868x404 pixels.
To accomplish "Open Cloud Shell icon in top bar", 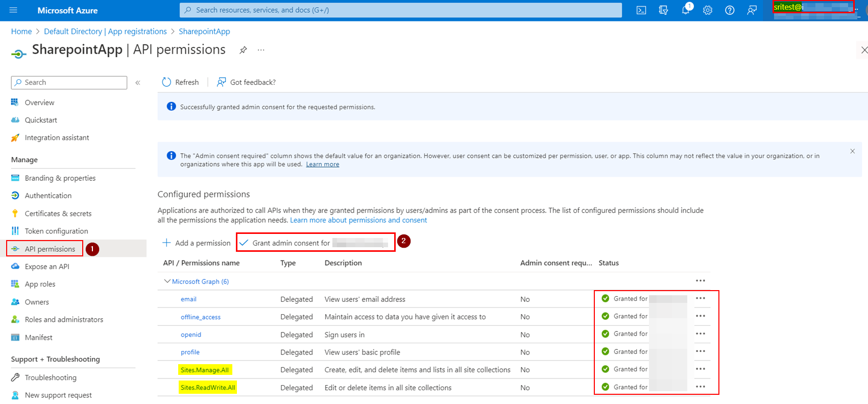I will [641, 10].
